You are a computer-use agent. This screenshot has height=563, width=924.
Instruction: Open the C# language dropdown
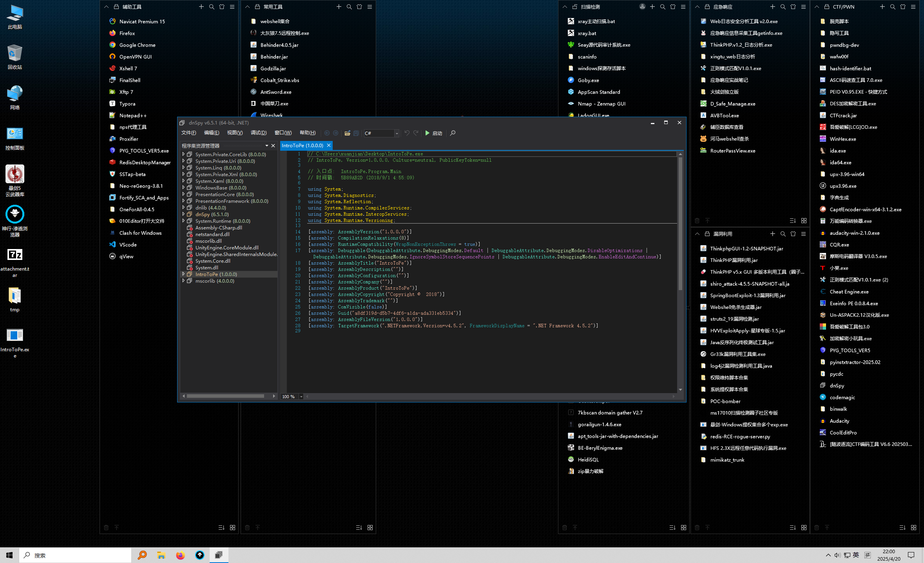tap(397, 134)
